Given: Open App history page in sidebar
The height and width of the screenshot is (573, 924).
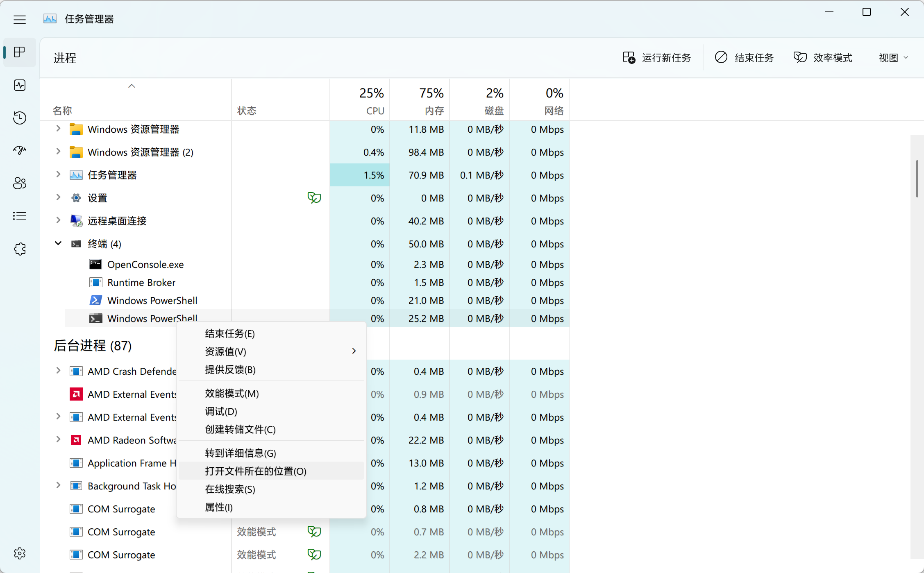Looking at the screenshot, I should tap(19, 118).
